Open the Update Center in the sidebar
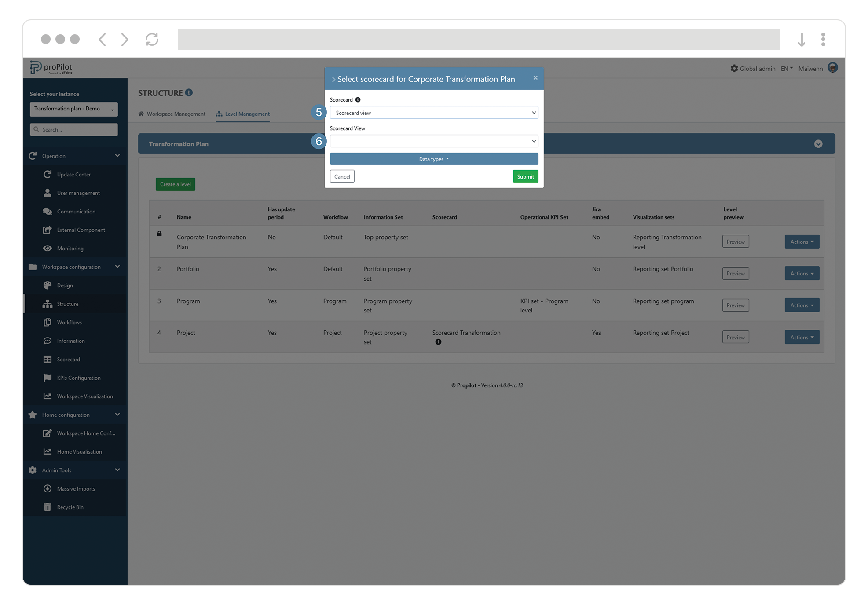The image size is (868, 609). coord(73,174)
